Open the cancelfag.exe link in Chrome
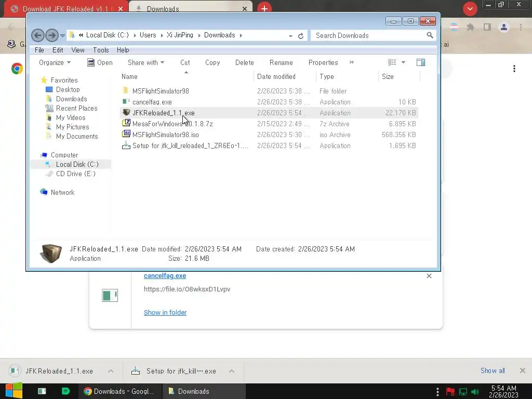Screen dimensions: 532x399 tap(165, 276)
